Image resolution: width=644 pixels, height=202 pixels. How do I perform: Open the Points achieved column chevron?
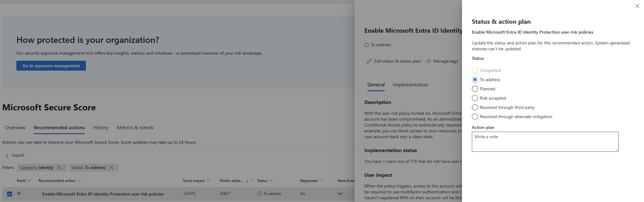pos(253,180)
